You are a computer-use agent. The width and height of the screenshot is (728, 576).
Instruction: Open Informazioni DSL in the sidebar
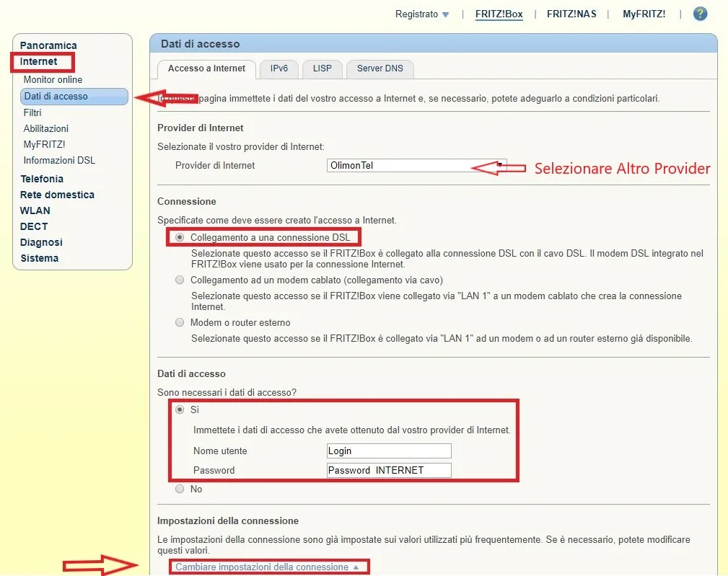59,160
